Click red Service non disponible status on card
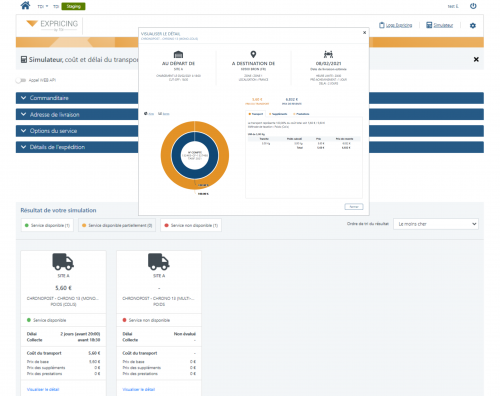 tap(146, 320)
